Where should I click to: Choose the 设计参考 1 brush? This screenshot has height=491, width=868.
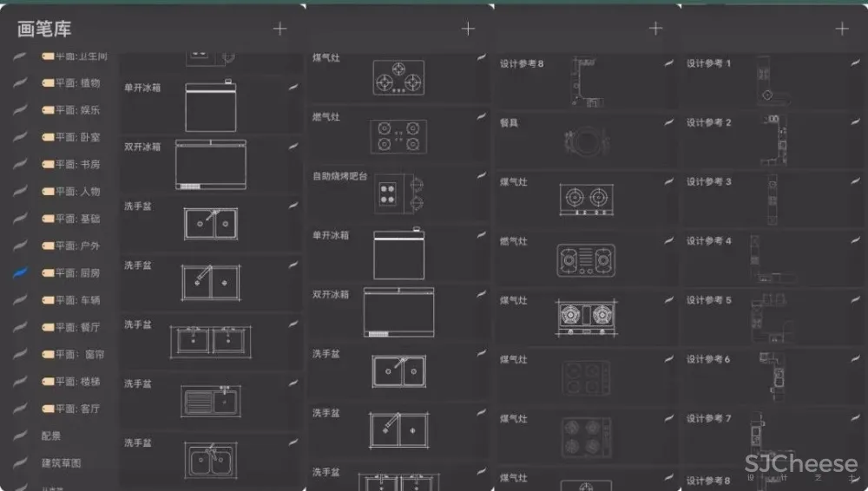(764, 80)
